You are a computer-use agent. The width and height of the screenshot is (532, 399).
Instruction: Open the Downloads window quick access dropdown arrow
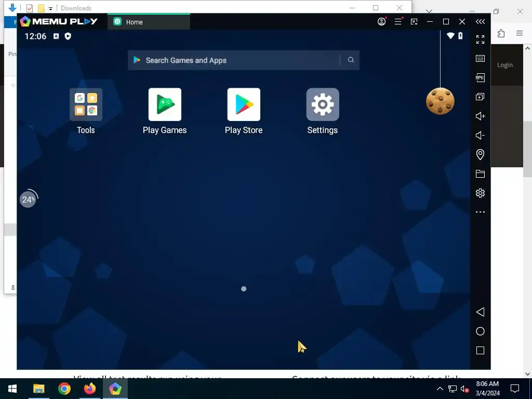(x=50, y=8)
